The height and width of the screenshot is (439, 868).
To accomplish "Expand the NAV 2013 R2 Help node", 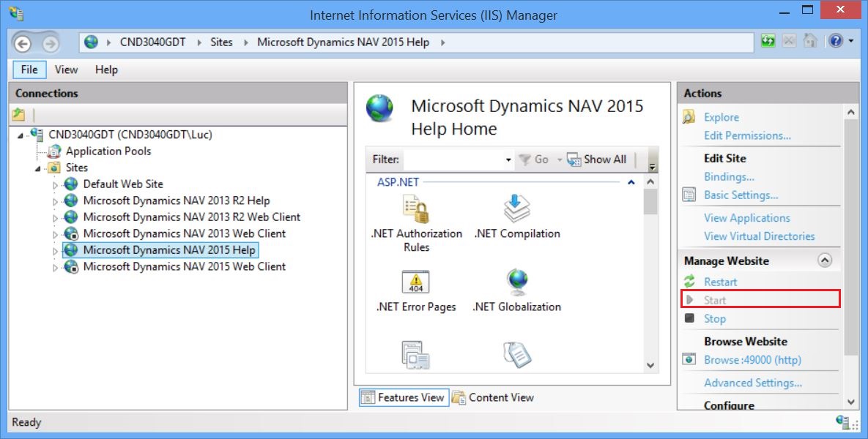I will (x=55, y=202).
